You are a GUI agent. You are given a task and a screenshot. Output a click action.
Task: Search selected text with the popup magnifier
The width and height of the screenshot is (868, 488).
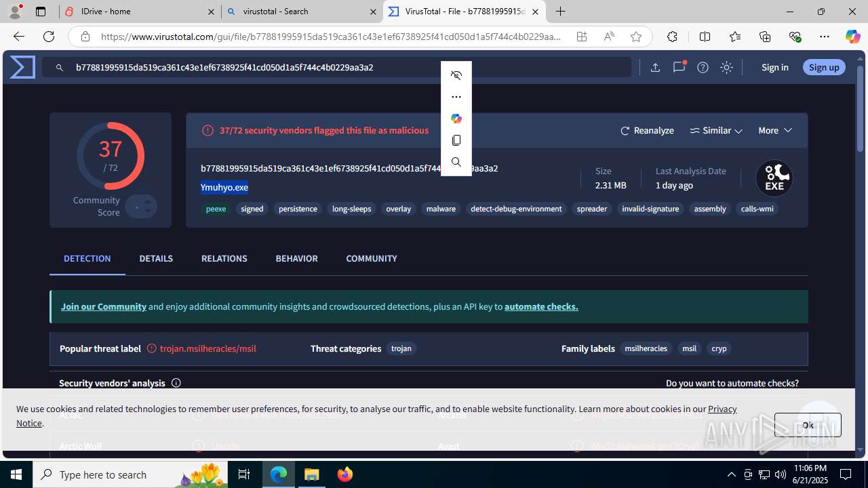click(456, 162)
